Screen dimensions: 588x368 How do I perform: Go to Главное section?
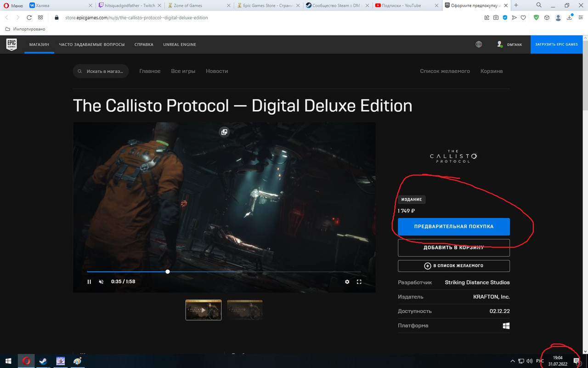click(150, 71)
